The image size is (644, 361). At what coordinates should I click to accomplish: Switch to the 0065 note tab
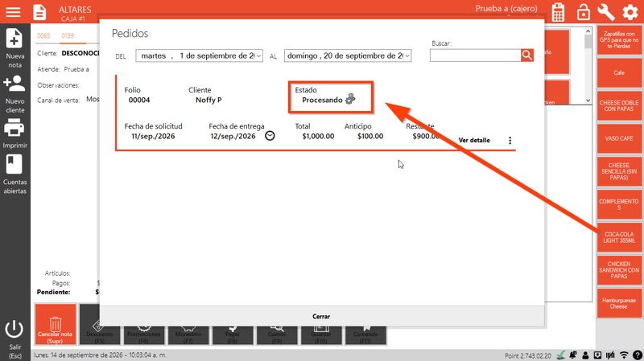click(43, 35)
